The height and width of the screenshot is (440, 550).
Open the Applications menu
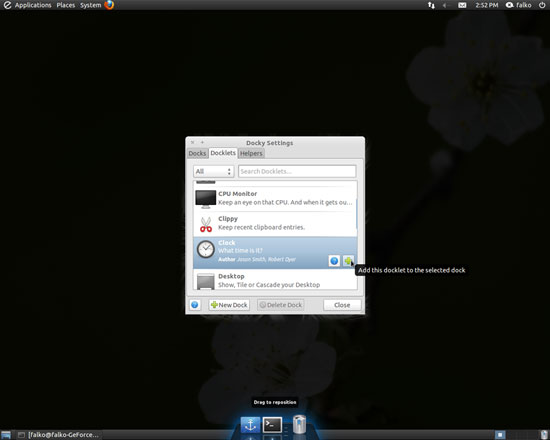33,5
